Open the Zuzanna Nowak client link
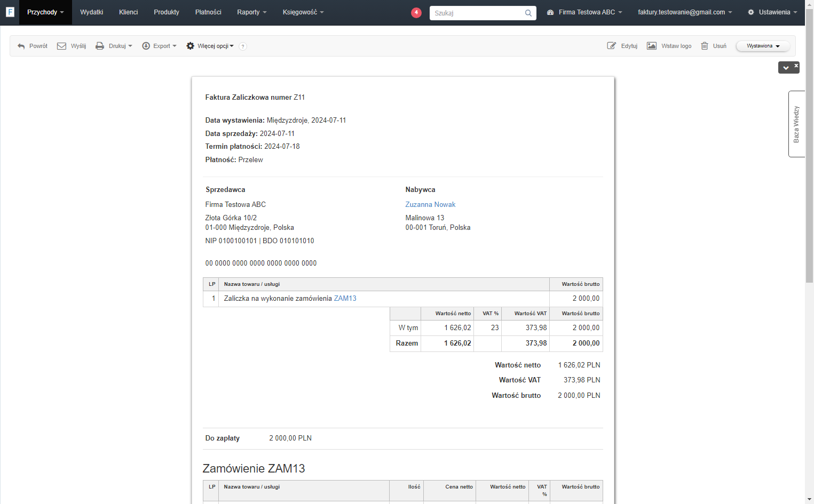814x504 pixels. 430,205
